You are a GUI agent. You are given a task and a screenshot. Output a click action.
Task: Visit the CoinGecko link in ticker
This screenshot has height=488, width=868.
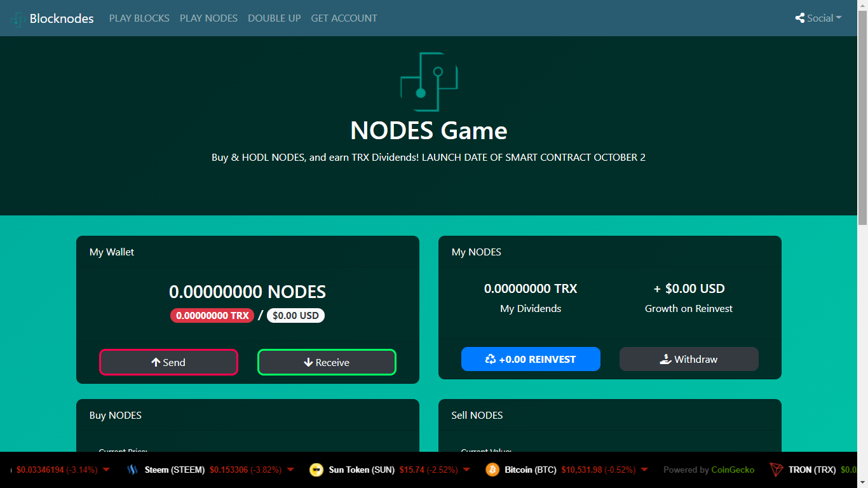click(733, 470)
